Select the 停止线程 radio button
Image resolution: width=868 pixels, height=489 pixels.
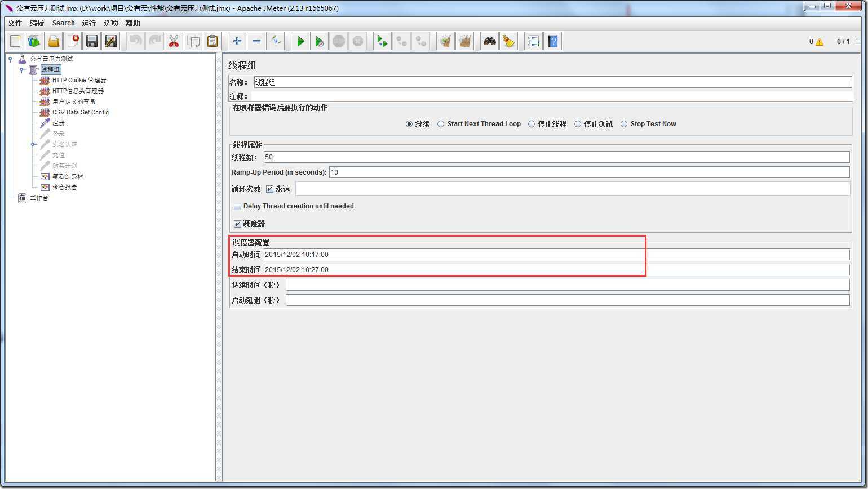tap(532, 124)
